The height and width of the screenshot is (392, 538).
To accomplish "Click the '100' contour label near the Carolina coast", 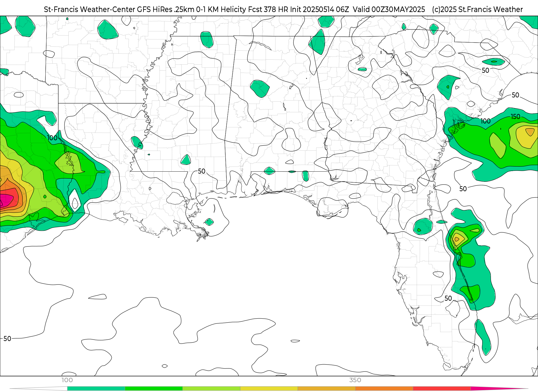I will 486,121.
